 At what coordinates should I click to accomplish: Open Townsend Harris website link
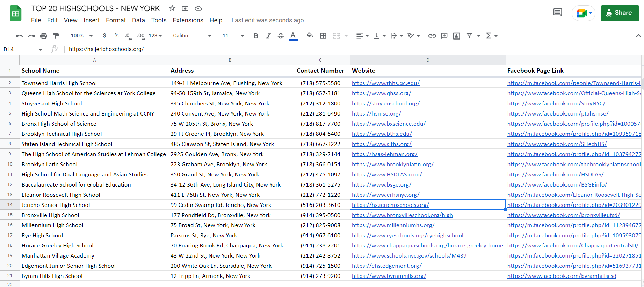386,83
